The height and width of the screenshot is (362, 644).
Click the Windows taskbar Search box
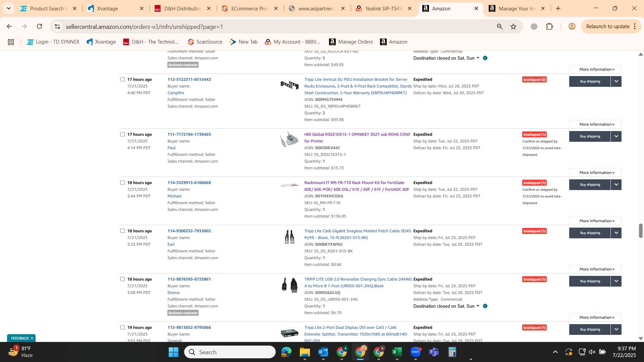pos(230,352)
